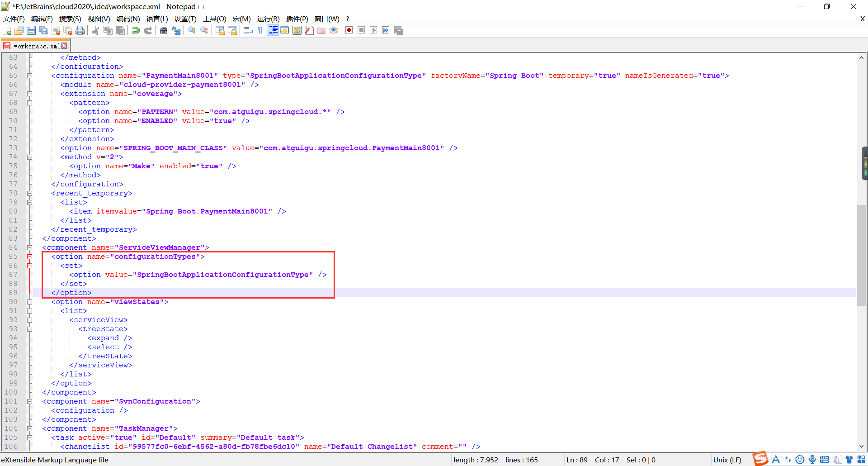The width and height of the screenshot is (868, 466).
Task: Open the Document Map icon
Action: [297, 30]
